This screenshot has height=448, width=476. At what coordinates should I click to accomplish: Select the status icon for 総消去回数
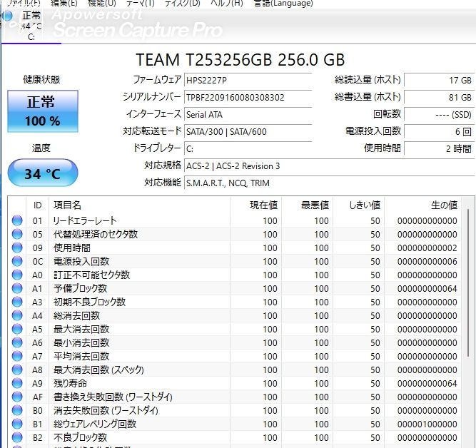[x=17, y=315]
